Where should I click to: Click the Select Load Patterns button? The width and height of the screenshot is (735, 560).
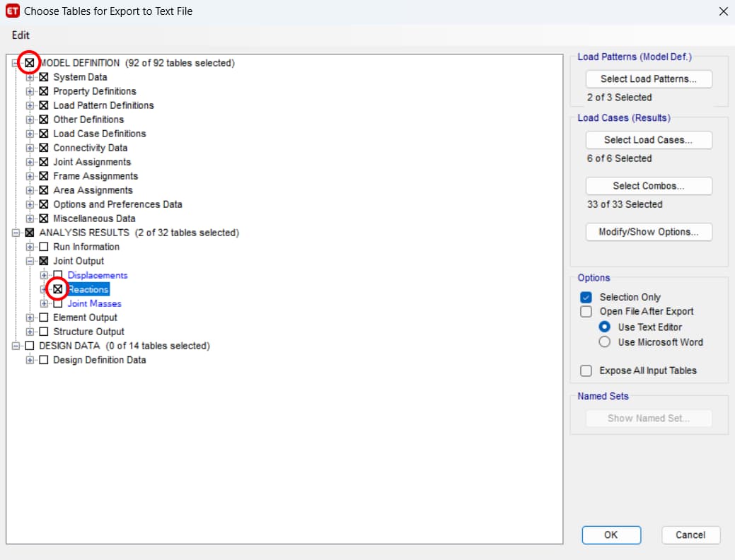(x=649, y=79)
